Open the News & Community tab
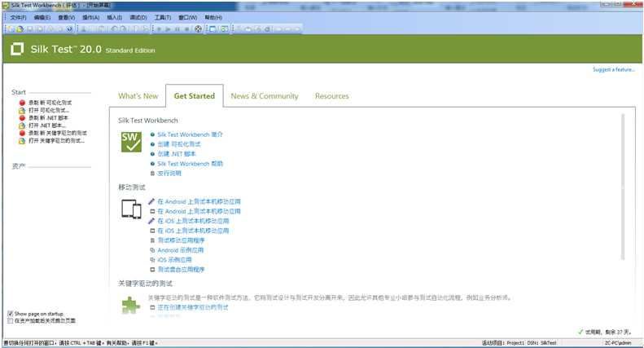The width and height of the screenshot is (644, 348). click(x=265, y=96)
